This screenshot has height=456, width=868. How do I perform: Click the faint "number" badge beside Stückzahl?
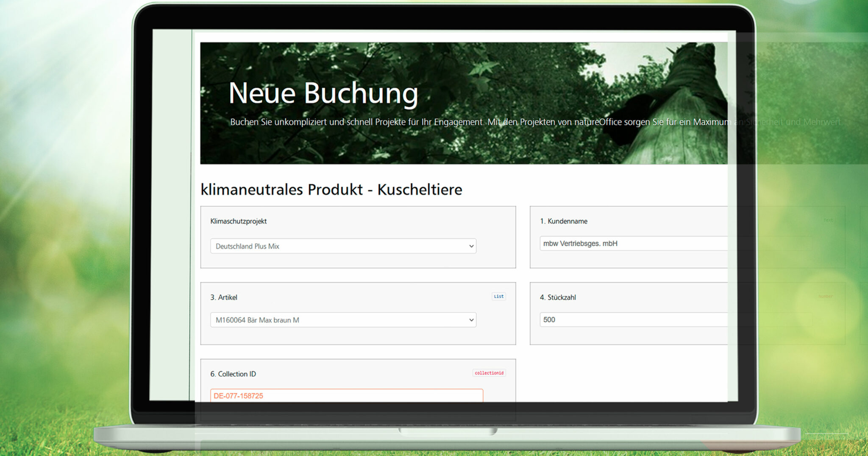pyautogui.click(x=825, y=297)
